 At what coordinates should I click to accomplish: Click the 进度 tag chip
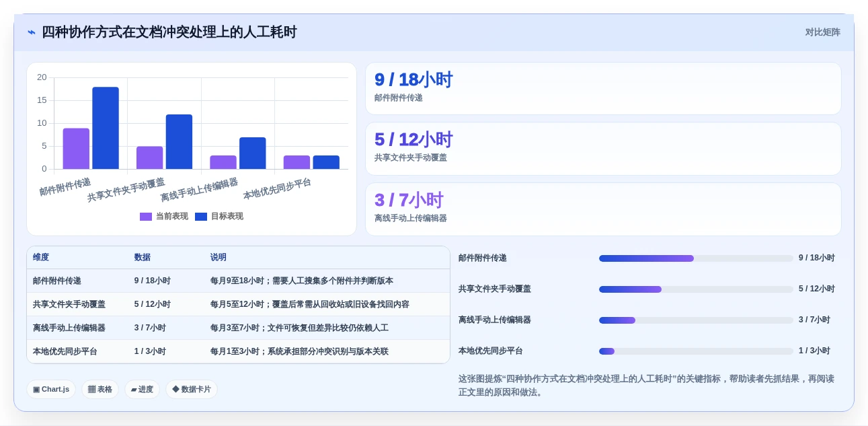142,390
